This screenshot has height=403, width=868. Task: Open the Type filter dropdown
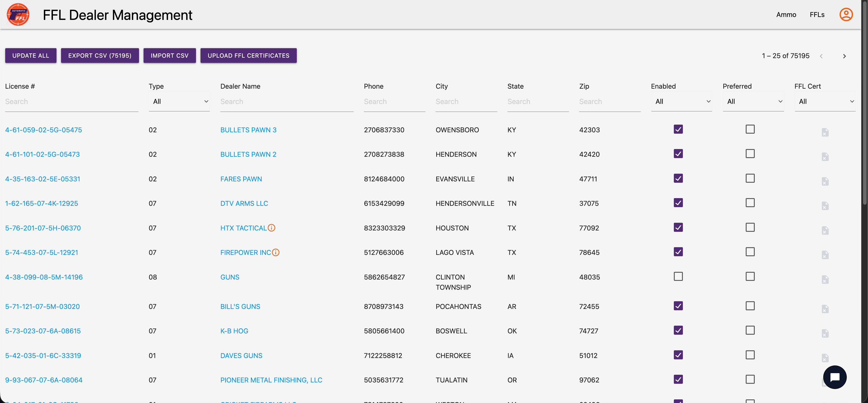tap(179, 101)
